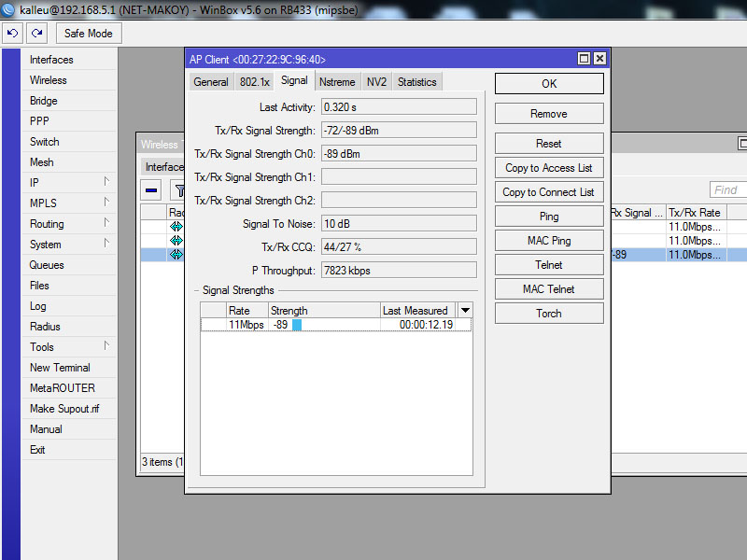Select the highlighted third registration row icon
The width and height of the screenshot is (747, 560).
[176, 254]
